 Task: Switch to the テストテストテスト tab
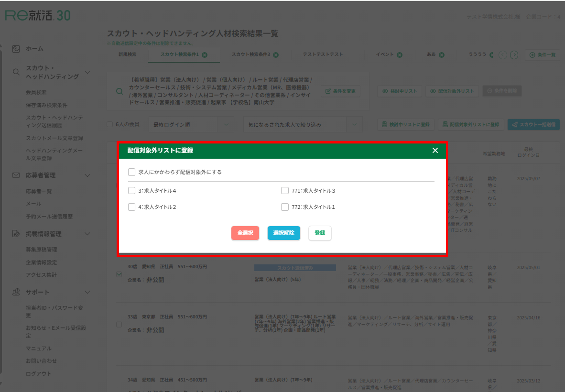point(323,54)
